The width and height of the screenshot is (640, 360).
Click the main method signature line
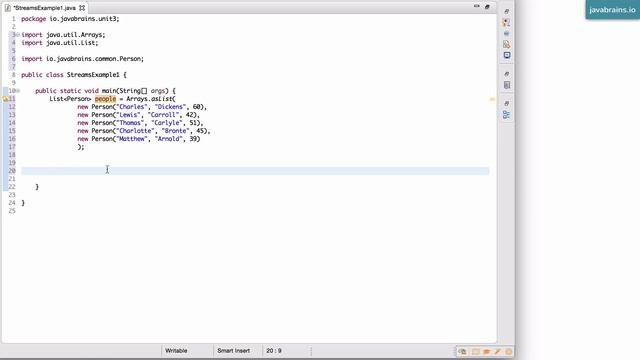click(105, 91)
